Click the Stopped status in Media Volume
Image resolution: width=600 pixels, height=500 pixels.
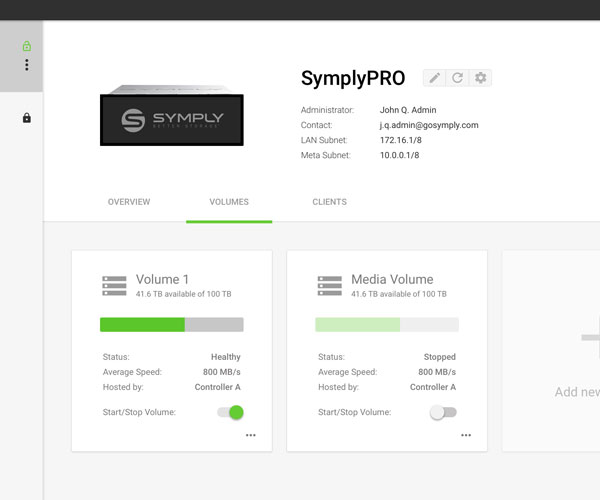(440, 357)
